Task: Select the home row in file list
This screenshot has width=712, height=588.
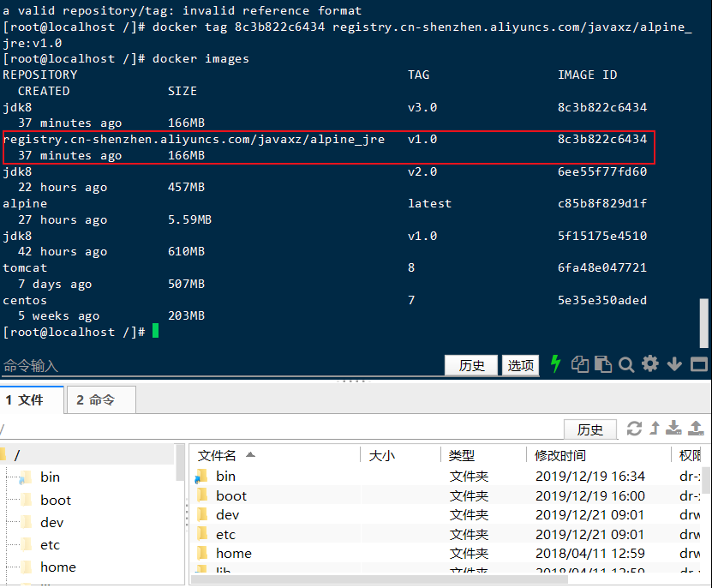Action: pos(446,554)
